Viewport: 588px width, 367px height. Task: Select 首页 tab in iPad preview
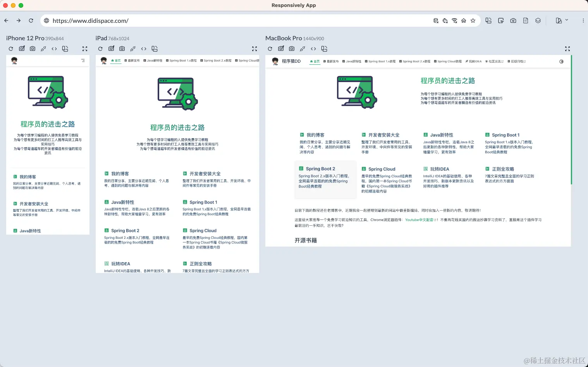pos(116,61)
